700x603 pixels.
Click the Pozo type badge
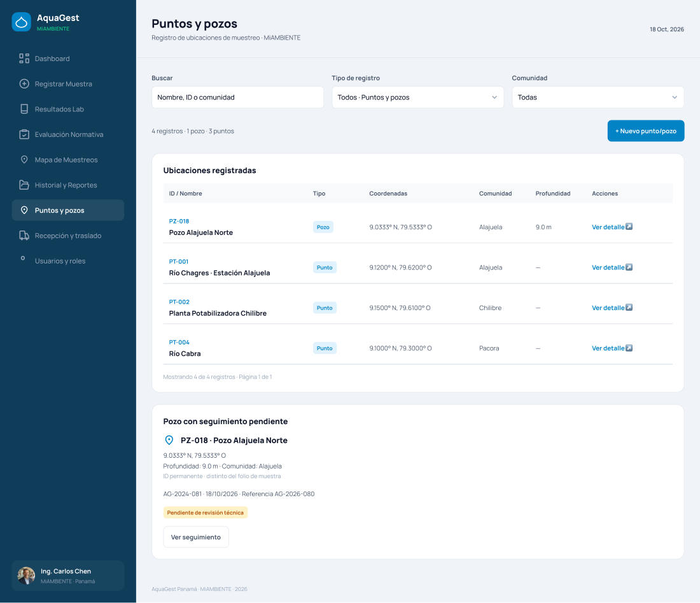tap(323, 227)
